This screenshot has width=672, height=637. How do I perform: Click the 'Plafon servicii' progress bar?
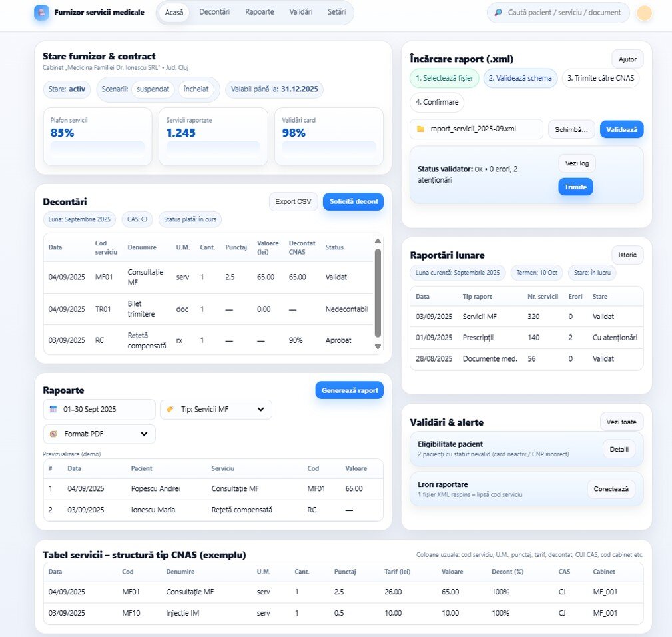click(x=97, y=147)
